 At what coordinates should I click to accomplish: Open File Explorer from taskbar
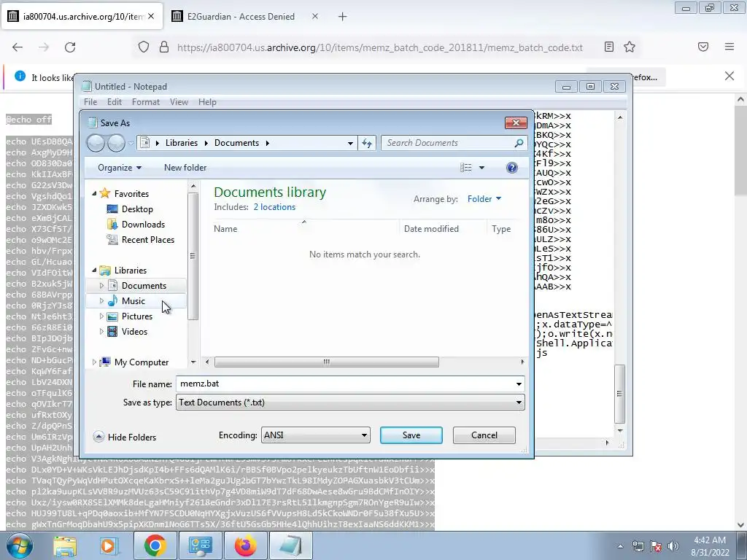coord(65,545)
